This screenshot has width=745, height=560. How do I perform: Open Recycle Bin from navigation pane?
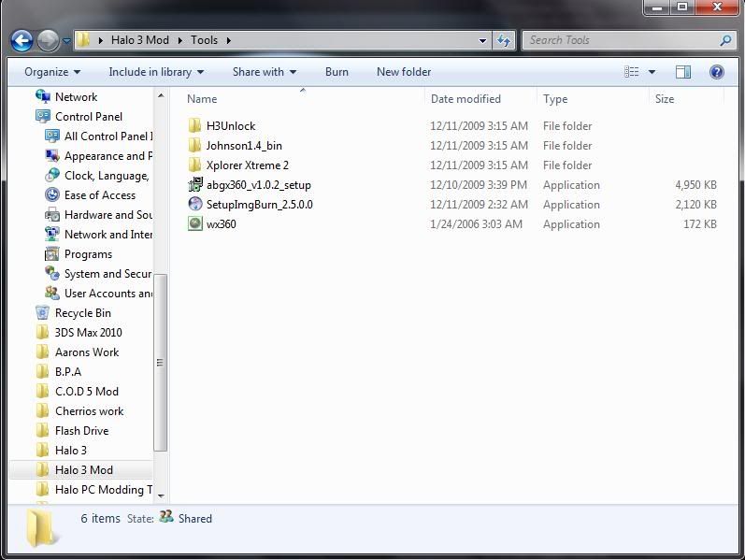[82, 313]
